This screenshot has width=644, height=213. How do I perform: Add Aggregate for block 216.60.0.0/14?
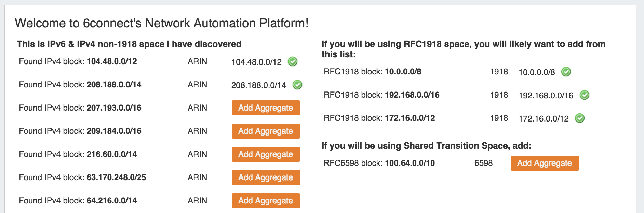click(x=266, y=154)
